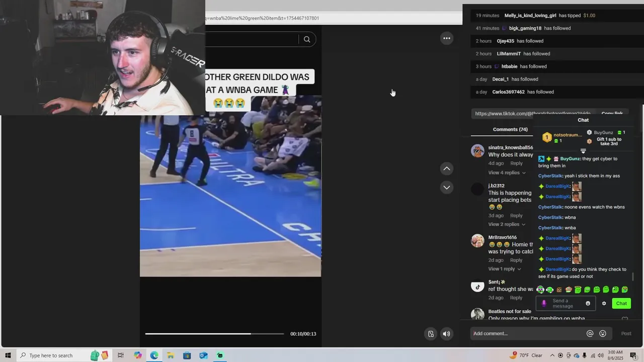Open system volume speaker tray icon
Screen dimensions: 644x362
601,355
